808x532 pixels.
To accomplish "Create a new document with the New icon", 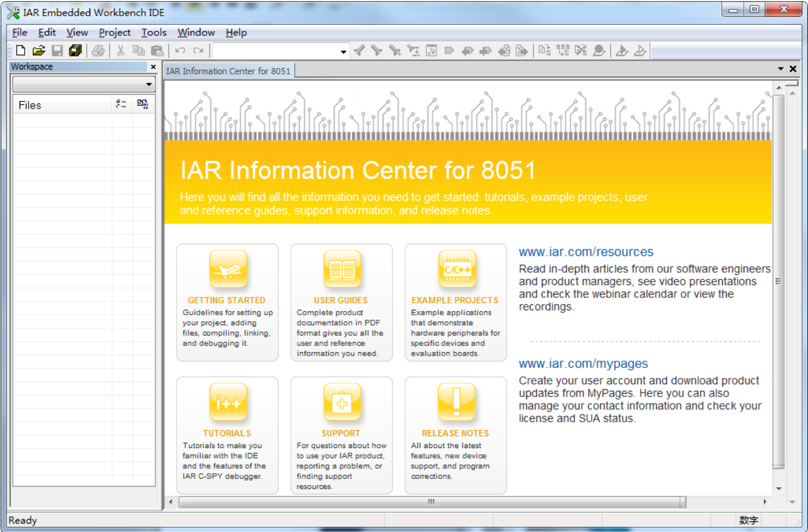I will pyautogui.click(x=21, y=51).
